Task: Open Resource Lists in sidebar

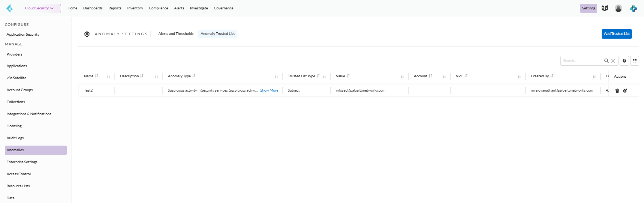Action: coord(18,186)
